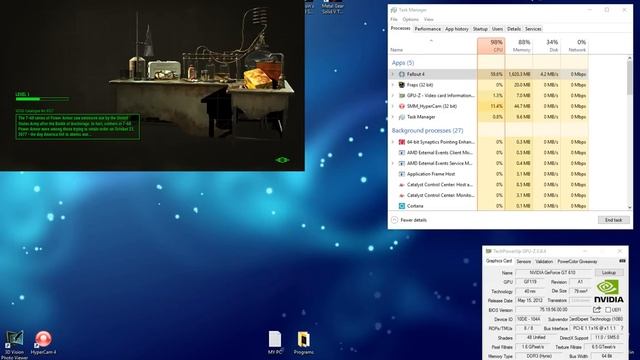Click the Task Manager vertical scrollbar thumb
Image resolution: width=640 pixels, height=360 pixels.
click(x=629, y=78)
